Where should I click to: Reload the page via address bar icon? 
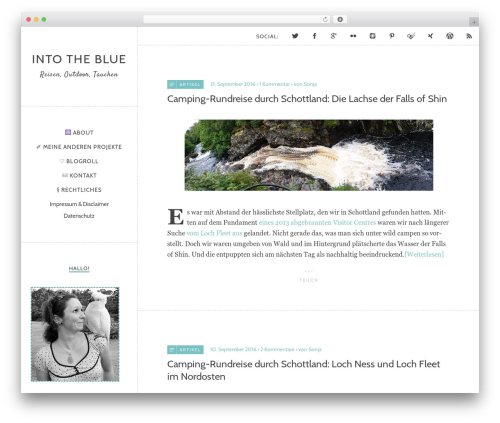325,20
